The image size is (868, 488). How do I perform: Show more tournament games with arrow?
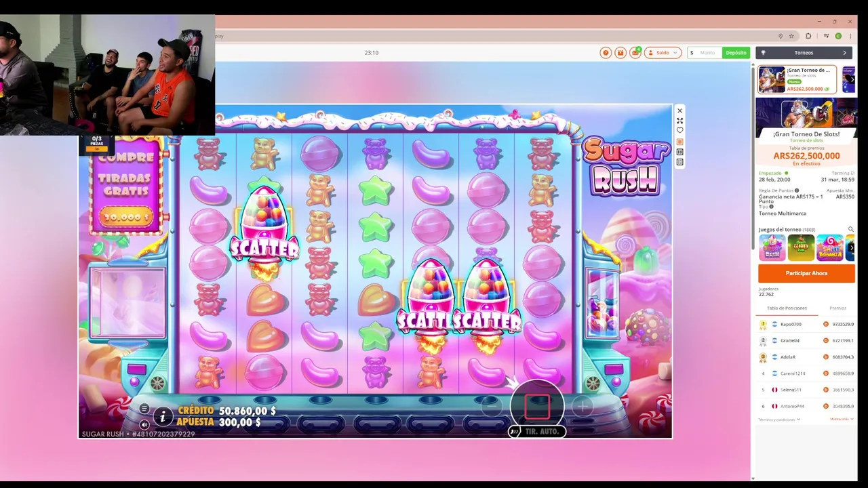pyautogui.click(x=852, y=248)
